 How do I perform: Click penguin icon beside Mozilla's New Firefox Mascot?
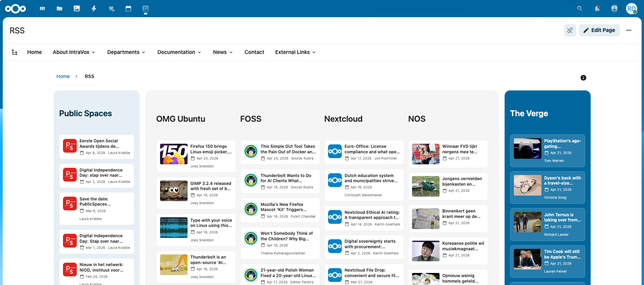point(251,209)
